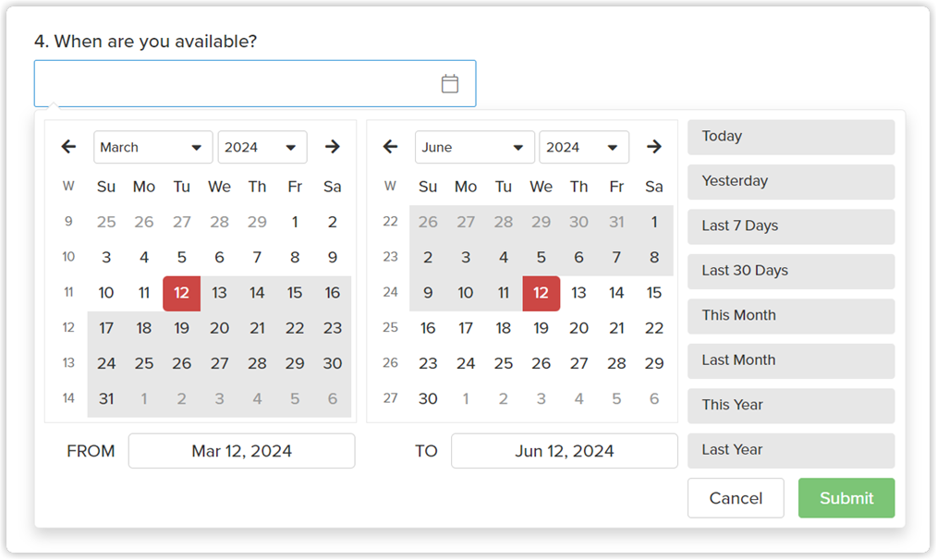Click week number 25 in June calendar
Image resolution: width=937 pixels, height=560 pixels.
tap(390, 327)
